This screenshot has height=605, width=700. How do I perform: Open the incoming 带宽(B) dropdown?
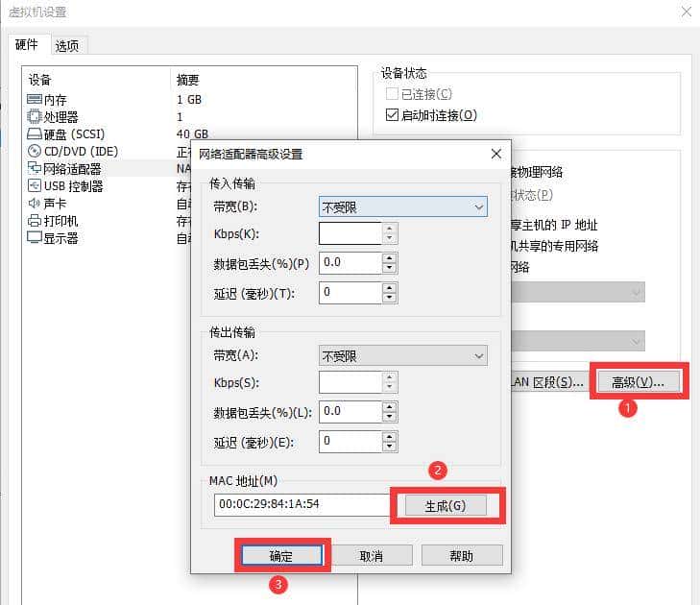tap(403, 207)
